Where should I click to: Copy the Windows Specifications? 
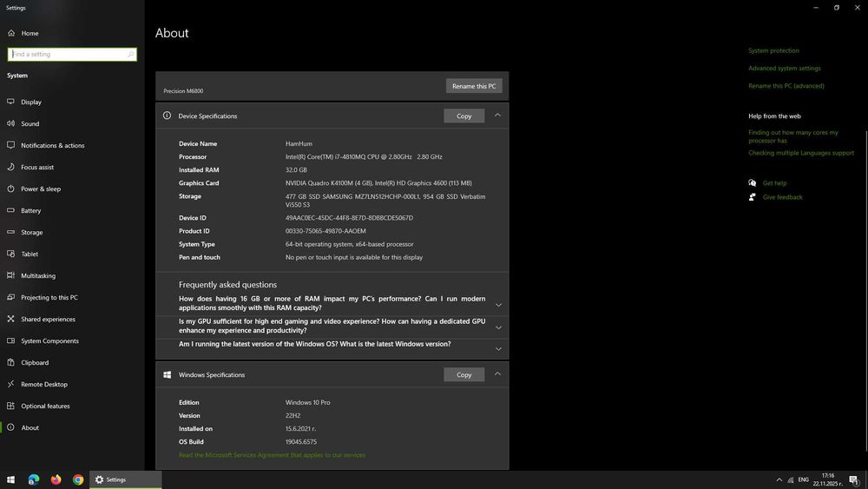(464, 375)
